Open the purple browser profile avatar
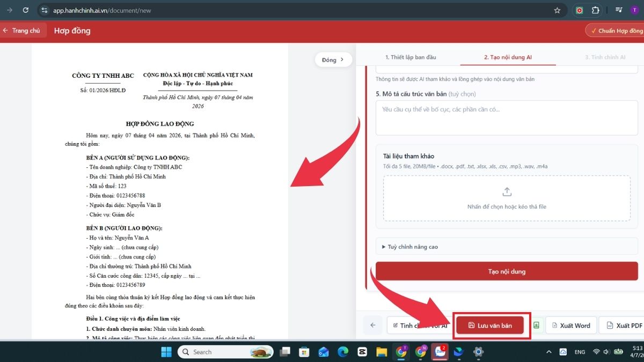This screenshot has height=362, width=644. pos(635,10)
